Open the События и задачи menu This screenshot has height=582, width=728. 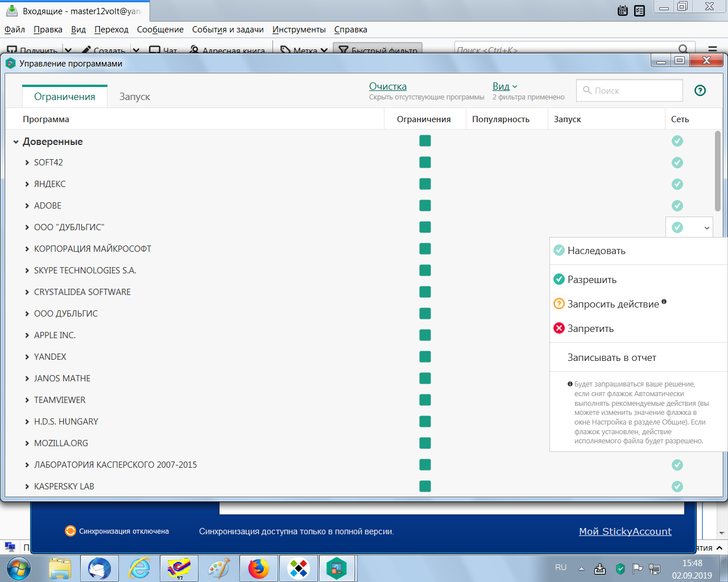[228, 30]
